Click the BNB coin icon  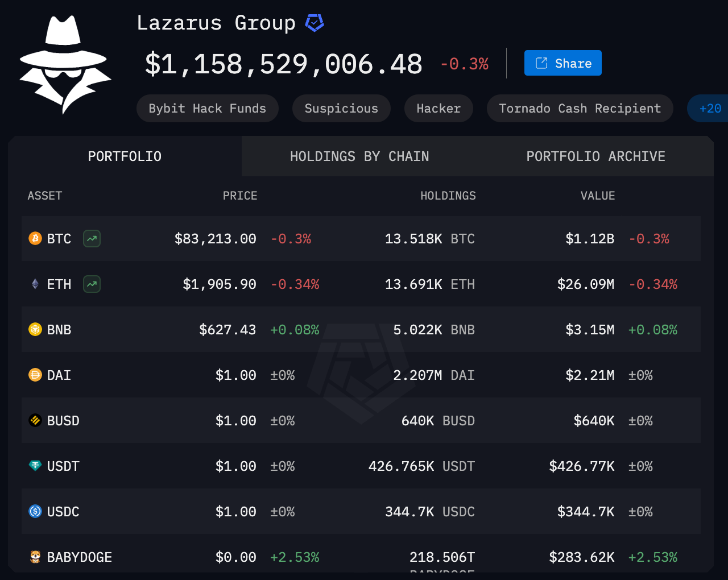click(35, 329)
